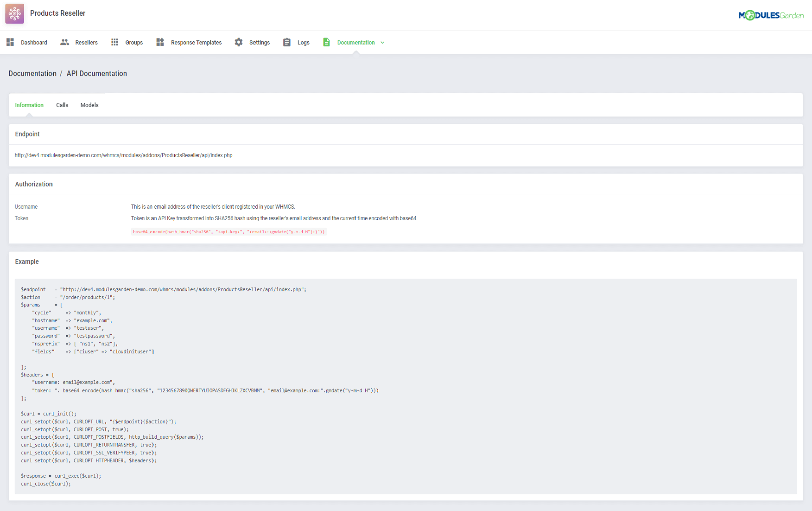Screen dimensions: 812x511
Task: Open the Groups grid icon
Action: tap(114, 42)
